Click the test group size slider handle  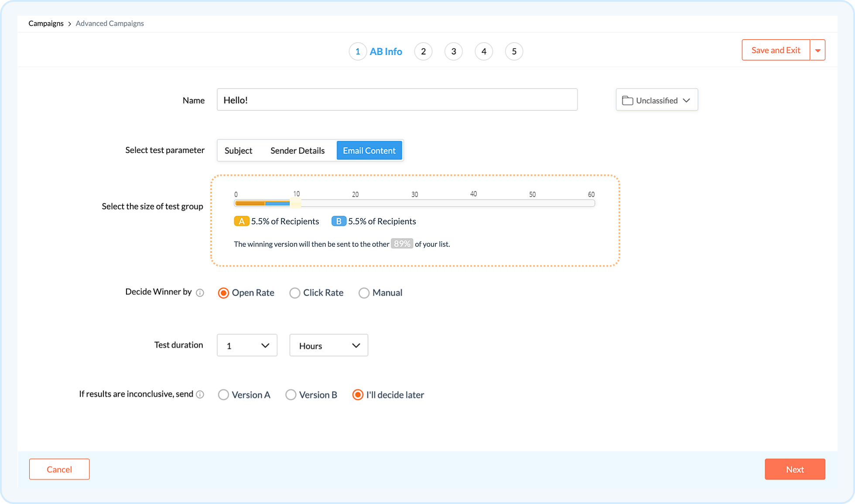296,203
